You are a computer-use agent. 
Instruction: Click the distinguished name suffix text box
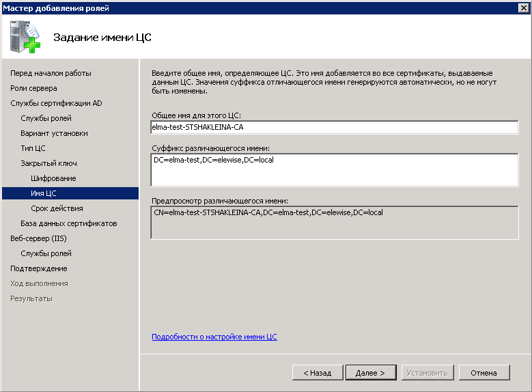(x=334, y=169)
